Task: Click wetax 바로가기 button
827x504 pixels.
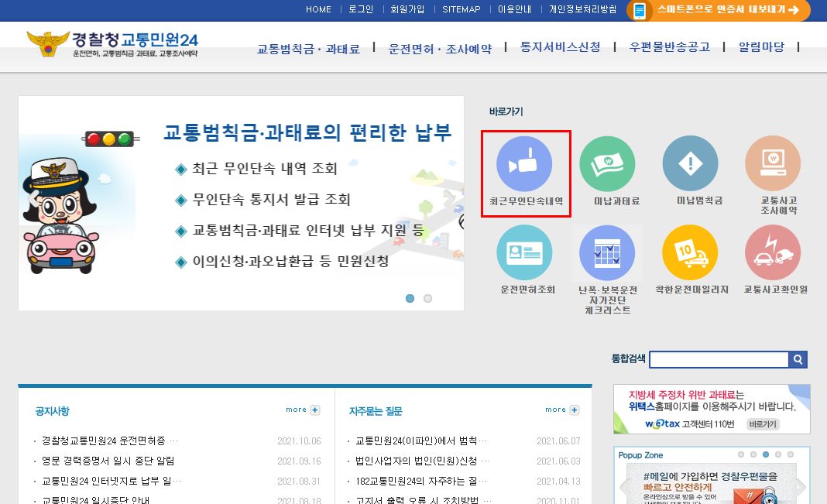Action: [x=763, y=424]
